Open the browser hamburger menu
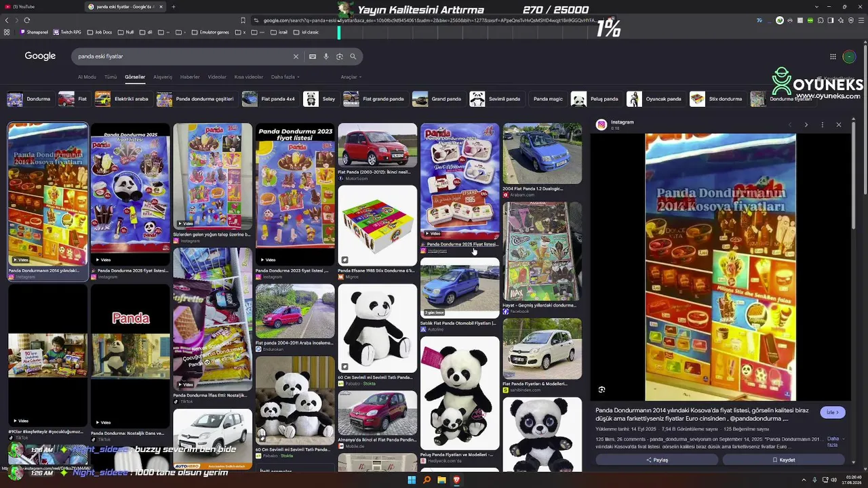 [x=861, y=20]
